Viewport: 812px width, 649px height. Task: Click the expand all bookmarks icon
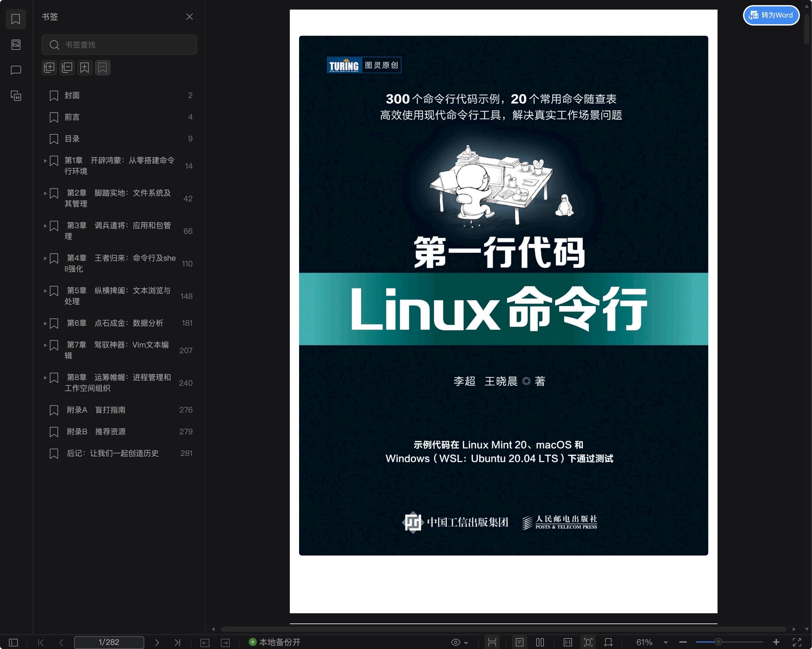[49, 68]
